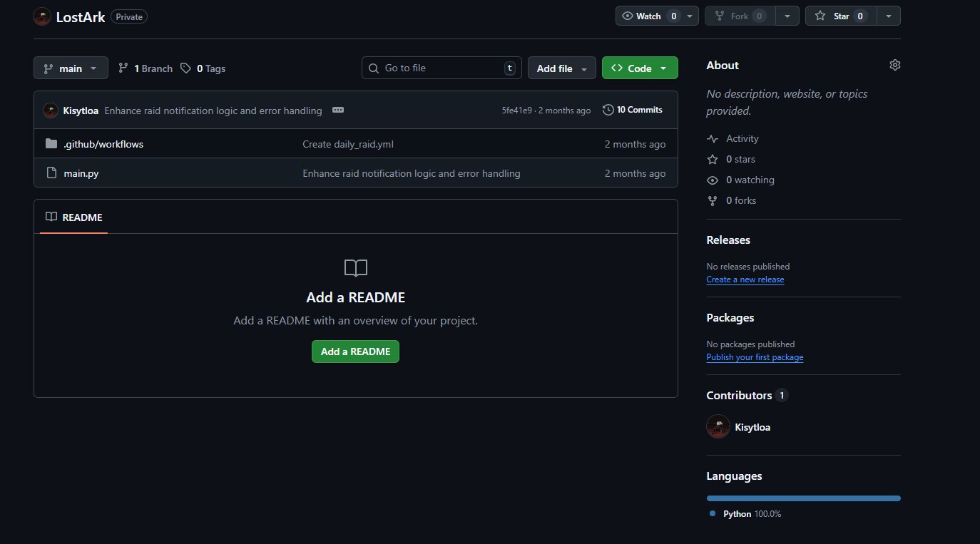980x544 pixels.
Task: Open the Contributors heading link
Action: 739,396
